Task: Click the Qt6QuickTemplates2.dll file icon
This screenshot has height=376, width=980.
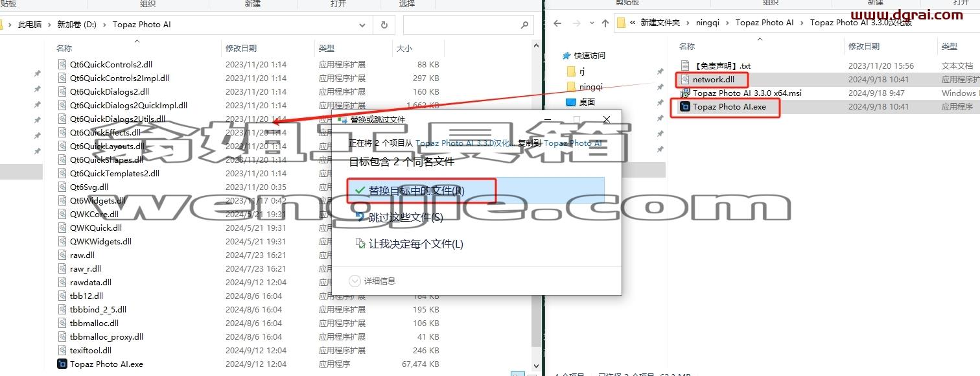Action: click(62, 174)
